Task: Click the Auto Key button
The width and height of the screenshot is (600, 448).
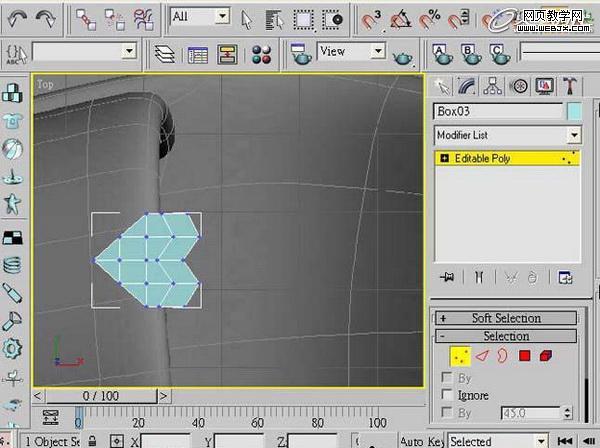Action: point(422,441)
